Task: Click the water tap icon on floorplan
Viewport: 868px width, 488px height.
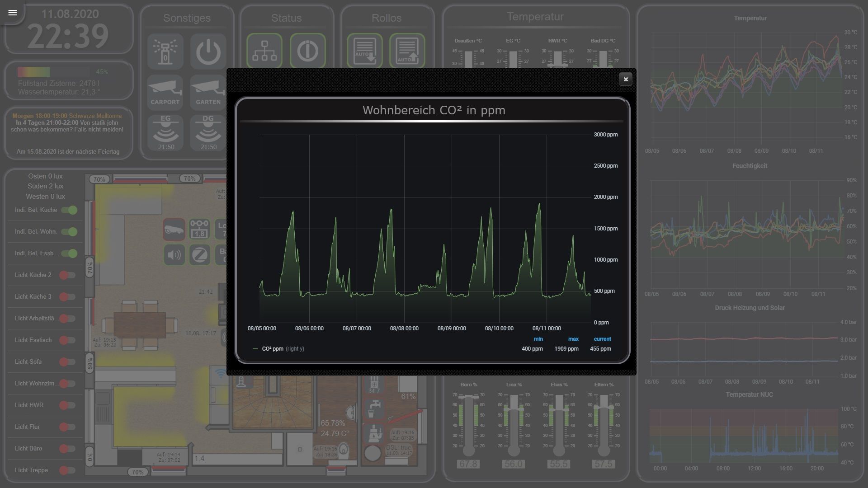Action: pos(374,409)
